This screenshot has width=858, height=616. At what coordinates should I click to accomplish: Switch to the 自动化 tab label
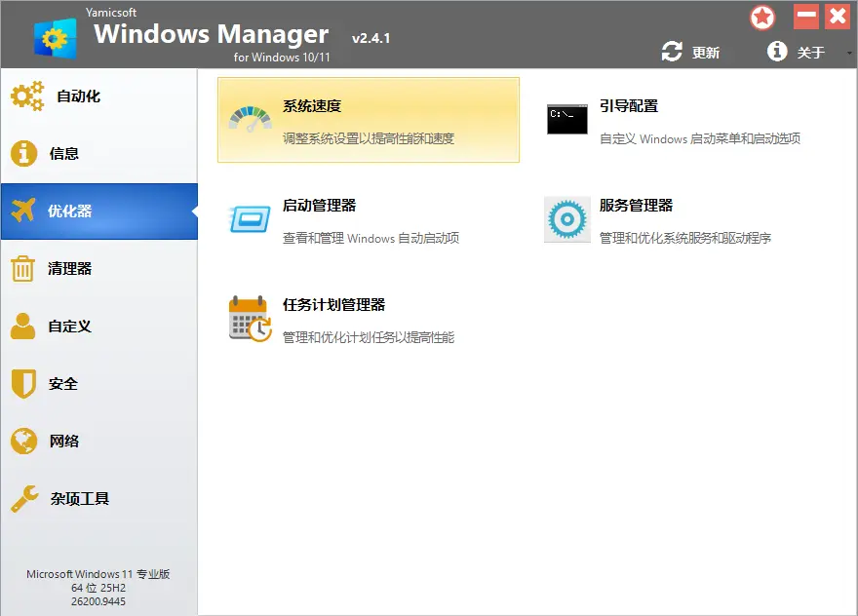(x=79, y=96)
